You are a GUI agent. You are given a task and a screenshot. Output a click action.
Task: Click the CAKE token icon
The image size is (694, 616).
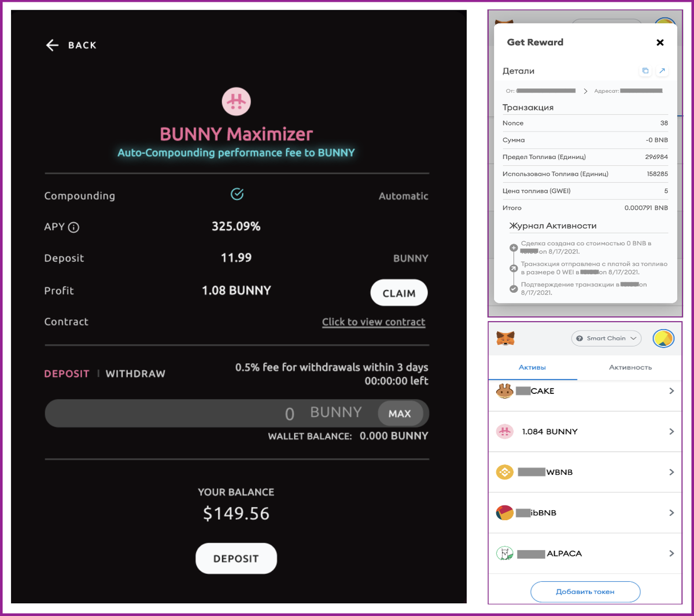point(505,392)
